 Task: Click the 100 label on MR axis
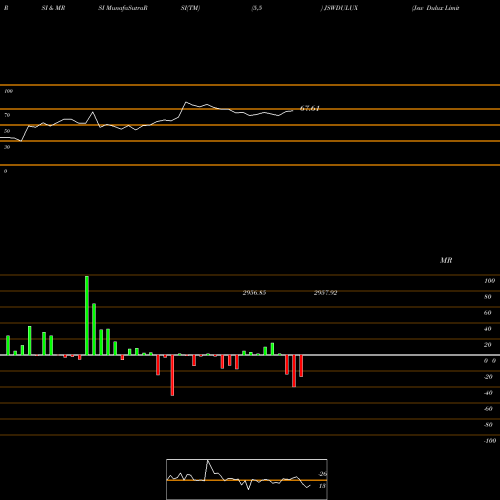point(490,281)
